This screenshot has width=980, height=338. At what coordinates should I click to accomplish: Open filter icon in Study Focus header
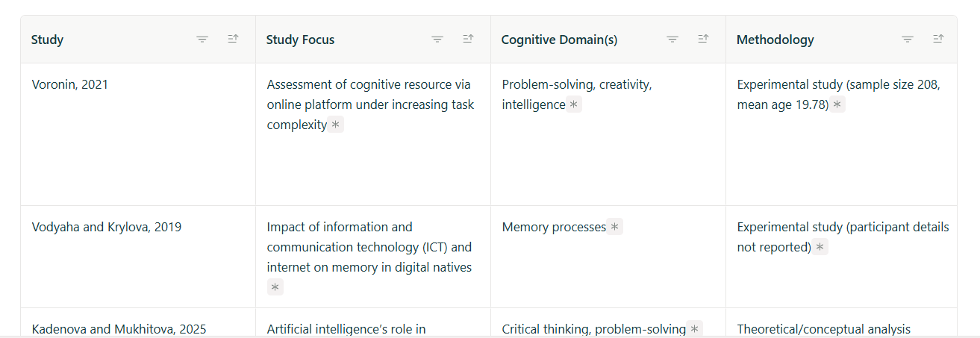[437, 40]
